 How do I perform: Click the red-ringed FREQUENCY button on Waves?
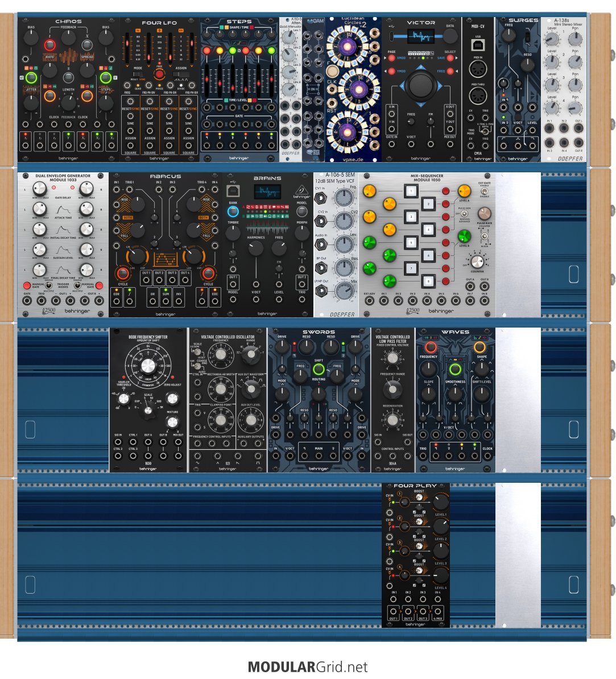pos(431,347)
